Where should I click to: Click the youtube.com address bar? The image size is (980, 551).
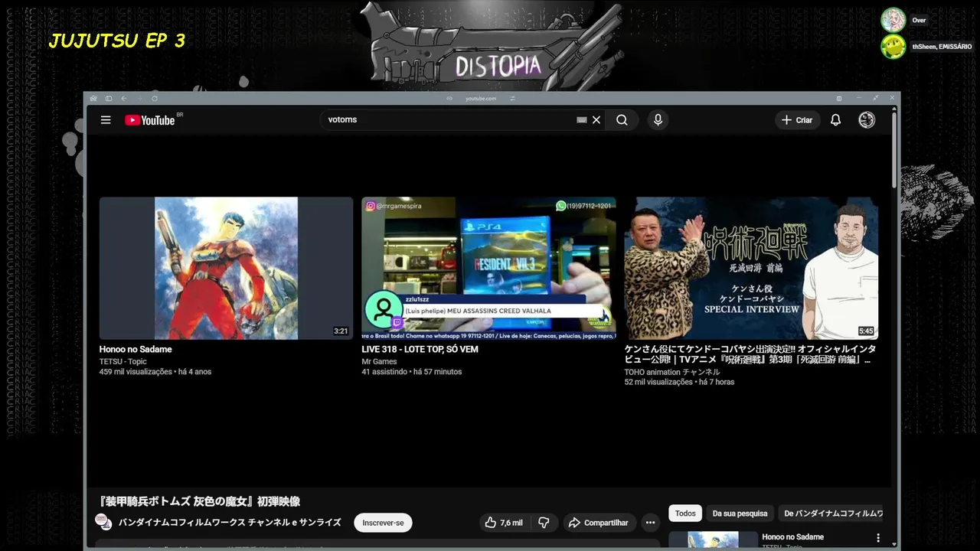[481, 99]
